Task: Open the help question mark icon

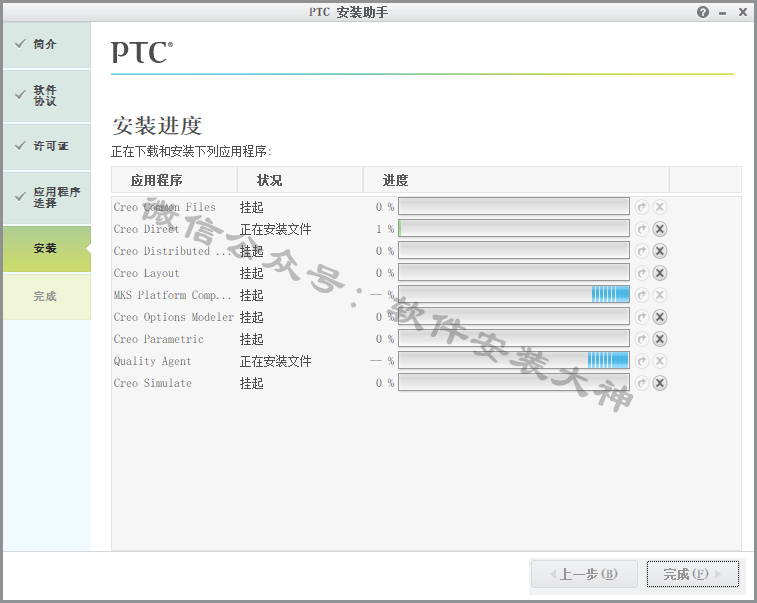Action: click(703, 12)
